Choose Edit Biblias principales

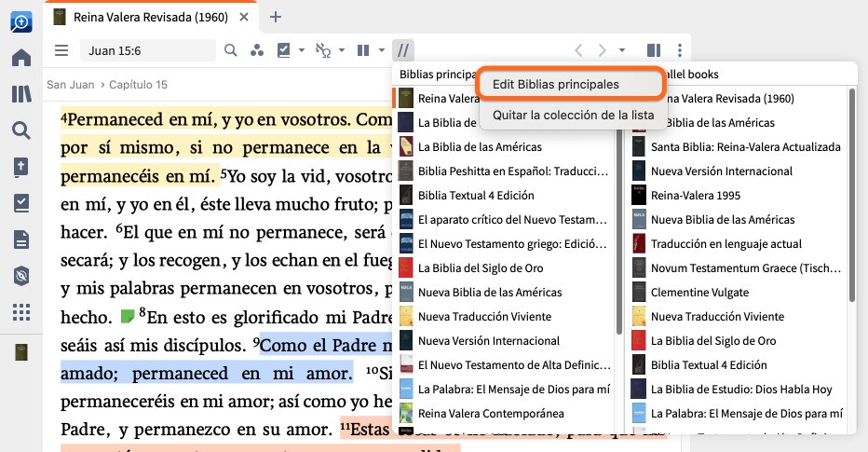coord(556,84)
